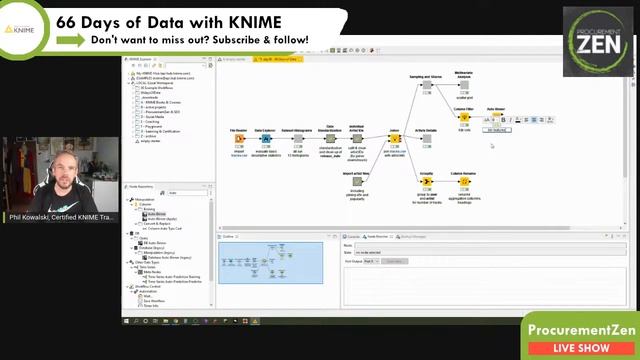The height and width of the screenshot is (360, 640).
Task: Switch to the Node Monitor tab
Action: (378, 236)
